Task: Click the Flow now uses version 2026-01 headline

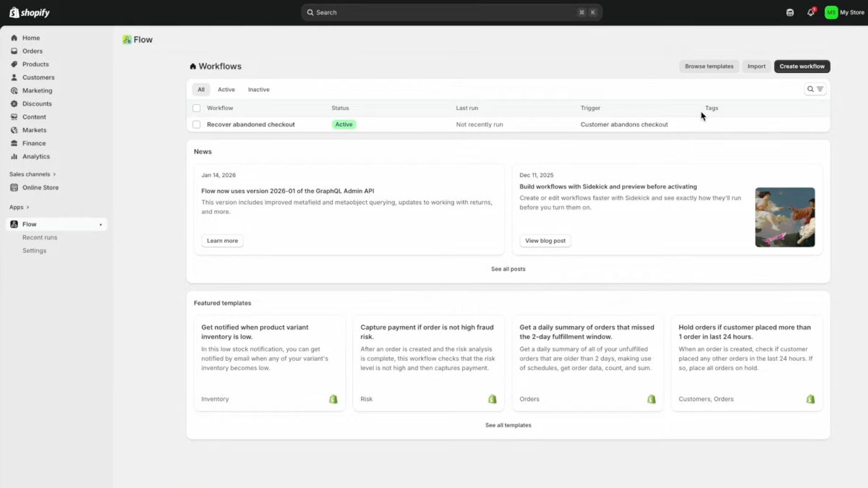Action: tap(288, 191)
